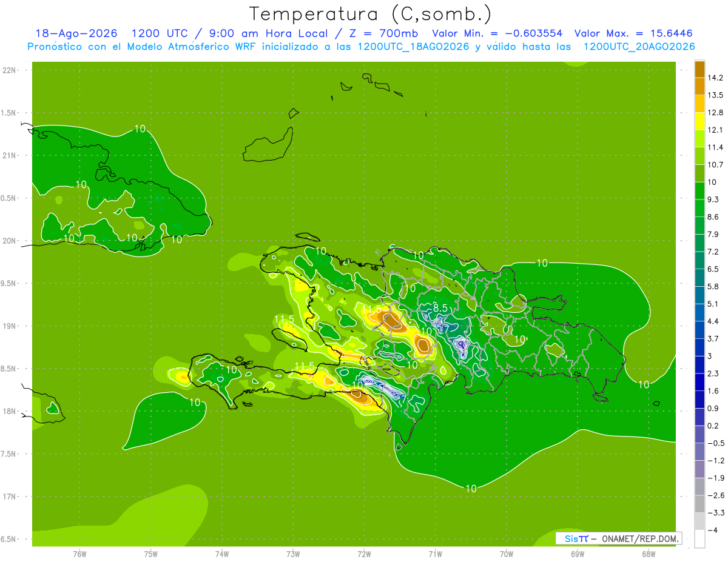Click the 70W longitude axis label
The height and width of the screenshot is (562, 728).
[506, 554]
